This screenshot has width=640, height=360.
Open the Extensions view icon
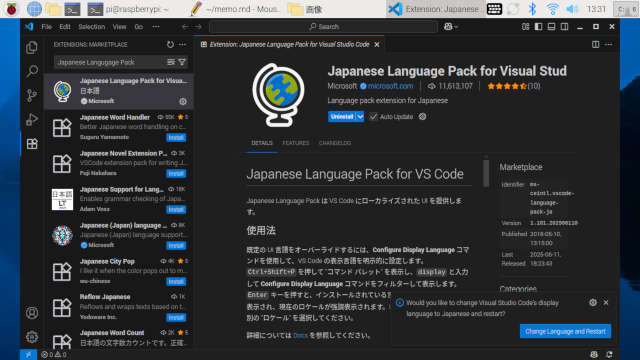pyautogui.click(x=32, y=144)
